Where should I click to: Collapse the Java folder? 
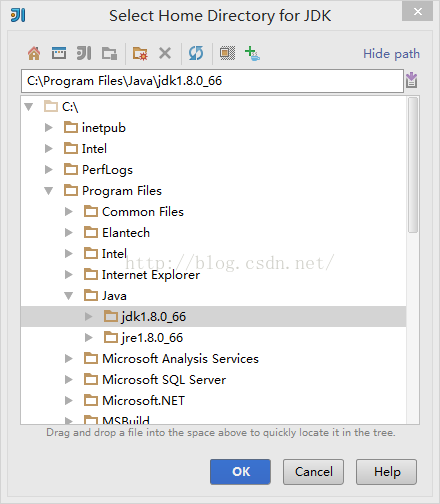click(x=69, y=296)
